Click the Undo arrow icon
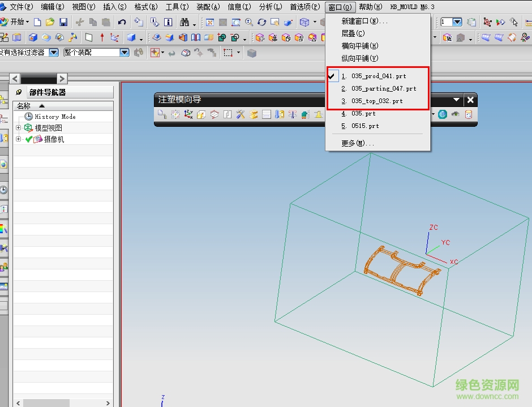Screen dimensions: 532x407 [122, 22]
